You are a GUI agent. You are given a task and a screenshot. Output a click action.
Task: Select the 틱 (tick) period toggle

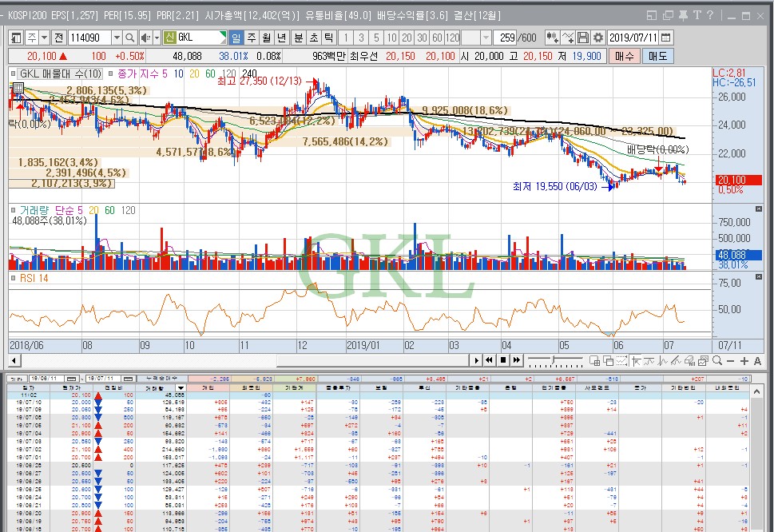tap(329, 38)
